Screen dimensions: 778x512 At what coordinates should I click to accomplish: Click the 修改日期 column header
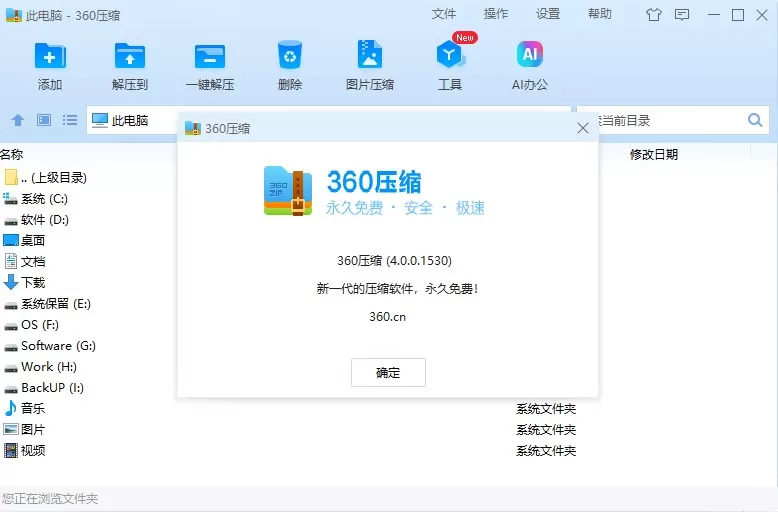653,154
